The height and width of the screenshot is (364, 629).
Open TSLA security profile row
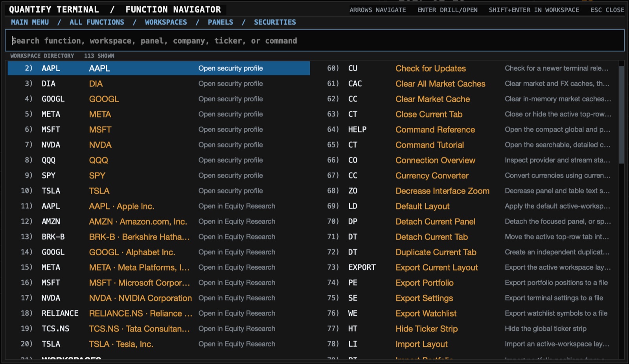pyautogui.click(x=159, y=191)
